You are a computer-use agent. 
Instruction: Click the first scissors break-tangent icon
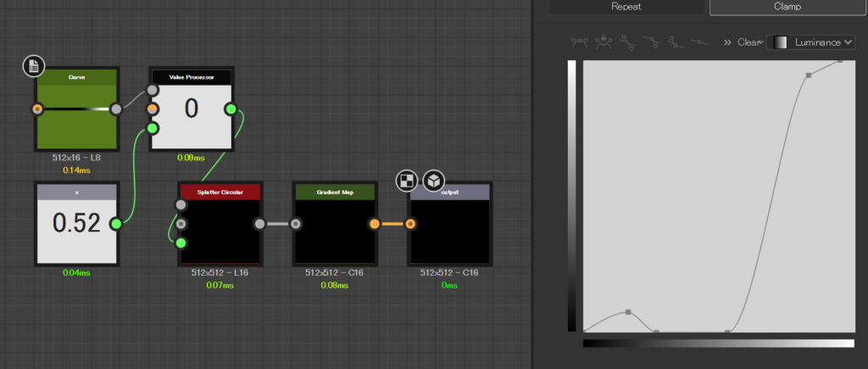point(628,41)
